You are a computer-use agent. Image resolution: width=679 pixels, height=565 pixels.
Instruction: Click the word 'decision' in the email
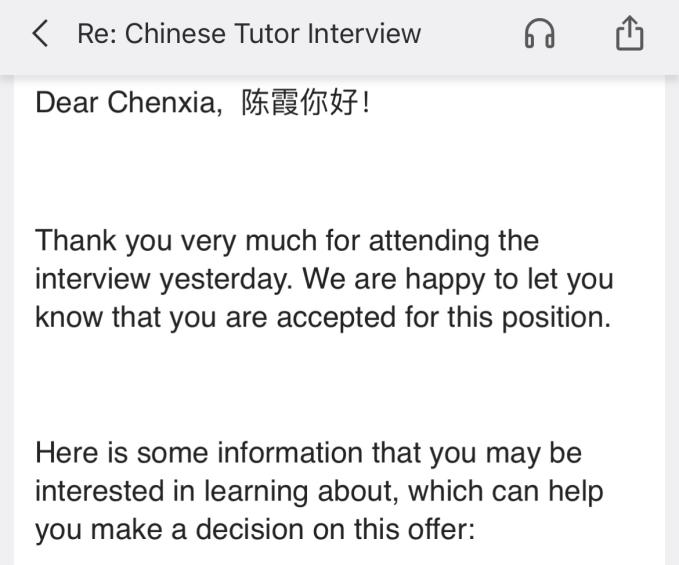[250, 529]
